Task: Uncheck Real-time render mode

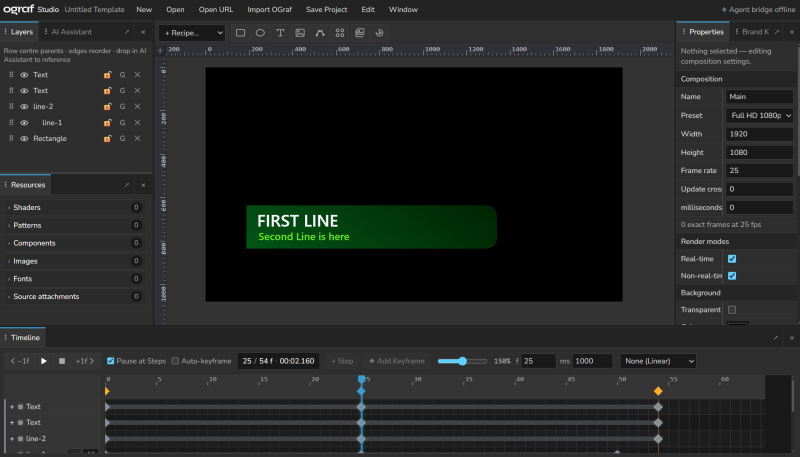Action: click(x=732, y=259)
